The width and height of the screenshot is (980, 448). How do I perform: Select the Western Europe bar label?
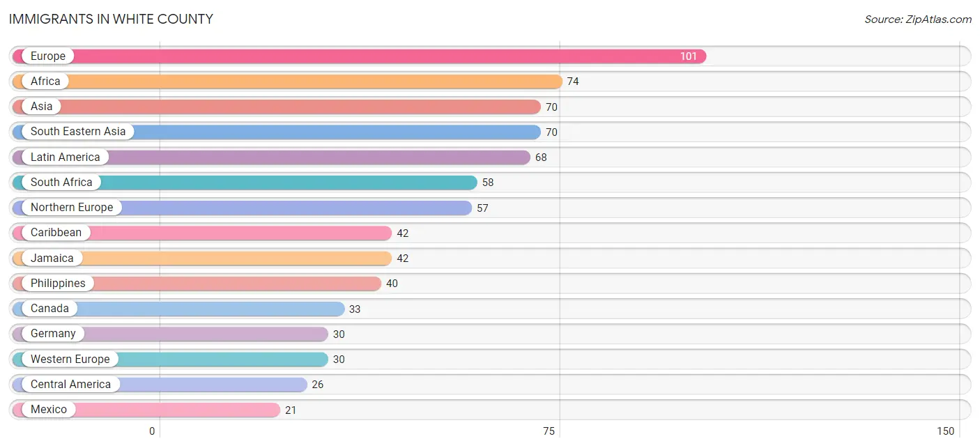click(70, 360)
